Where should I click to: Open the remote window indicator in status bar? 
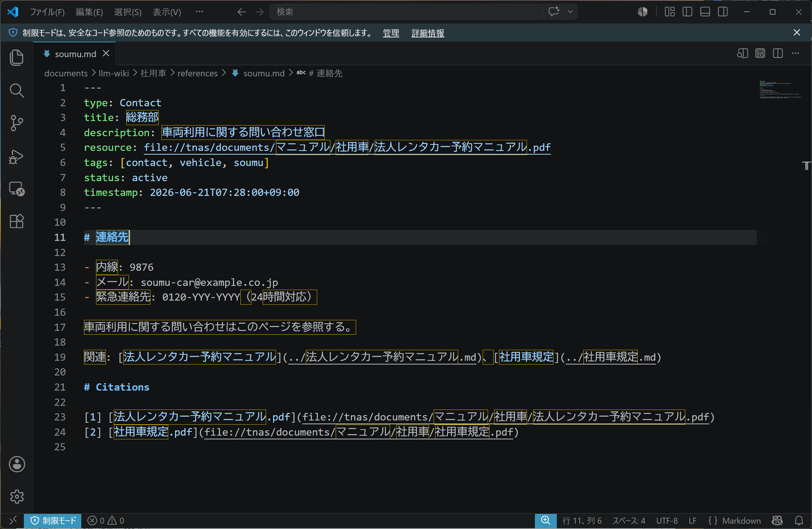tap(13, 521)
